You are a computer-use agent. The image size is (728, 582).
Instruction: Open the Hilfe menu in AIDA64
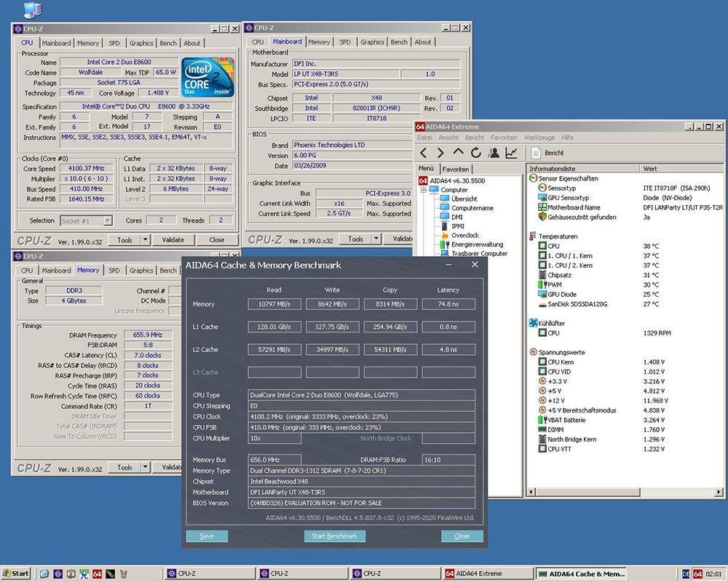tap(567, 137)
